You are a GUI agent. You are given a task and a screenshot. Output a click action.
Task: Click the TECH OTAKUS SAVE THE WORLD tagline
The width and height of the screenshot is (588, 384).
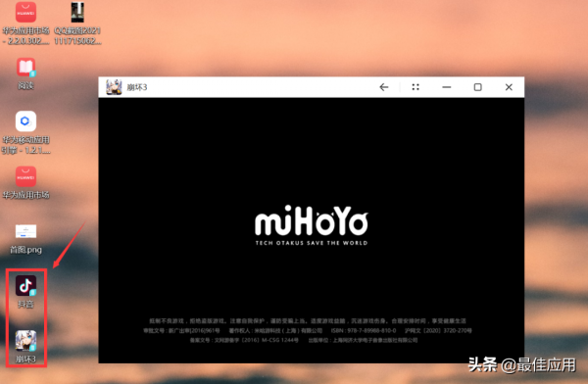pyautogui.click(x=312, y=243)
